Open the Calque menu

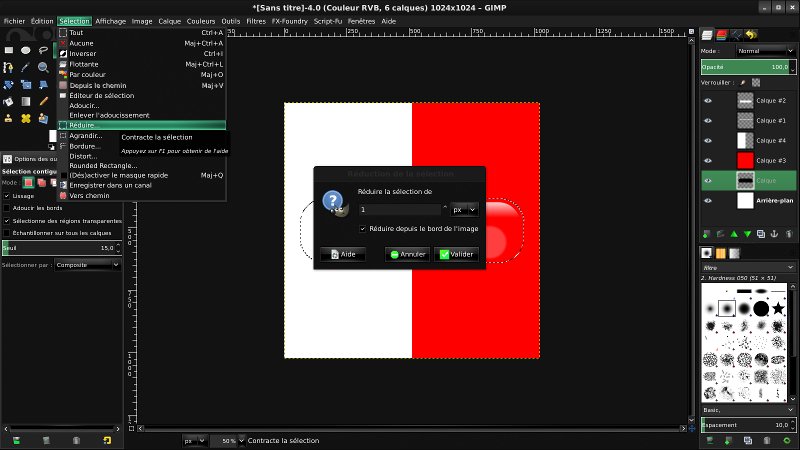pos(169,21)
